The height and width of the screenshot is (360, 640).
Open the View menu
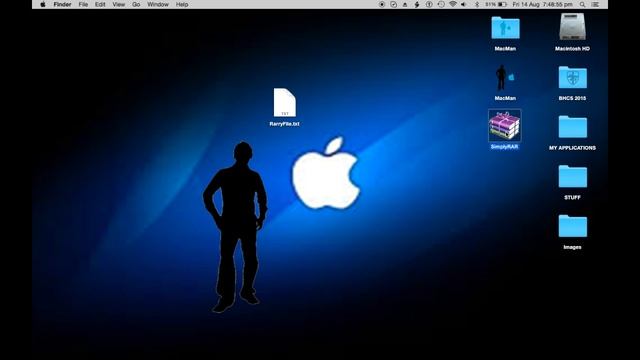(119, 4)
